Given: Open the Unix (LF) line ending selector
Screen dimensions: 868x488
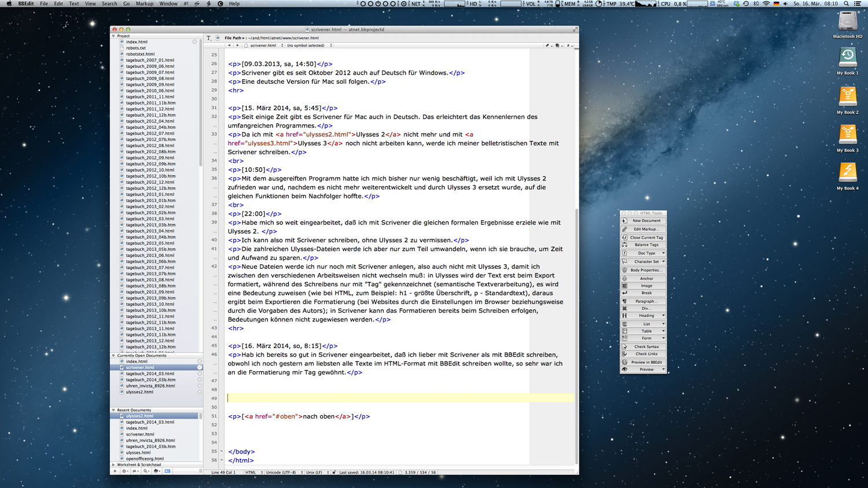Looking at the screenshot, I should 317,472.
